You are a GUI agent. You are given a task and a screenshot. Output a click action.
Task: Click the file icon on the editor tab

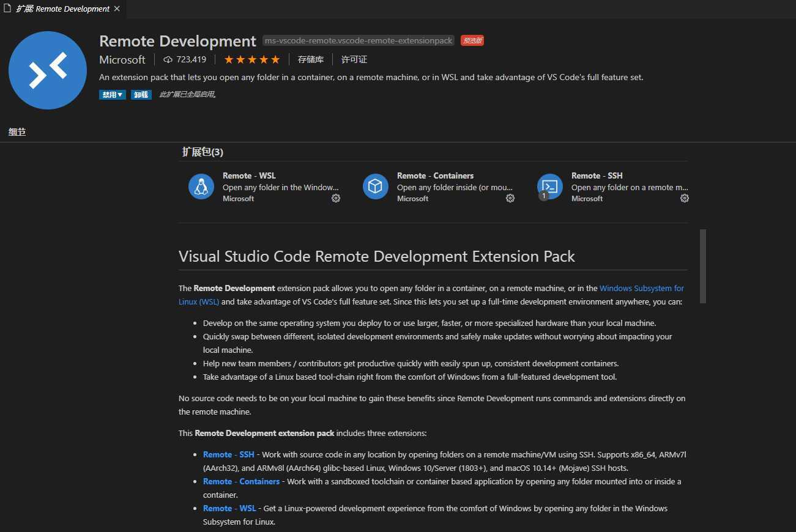pyautogui.click(x=7, y=9)
